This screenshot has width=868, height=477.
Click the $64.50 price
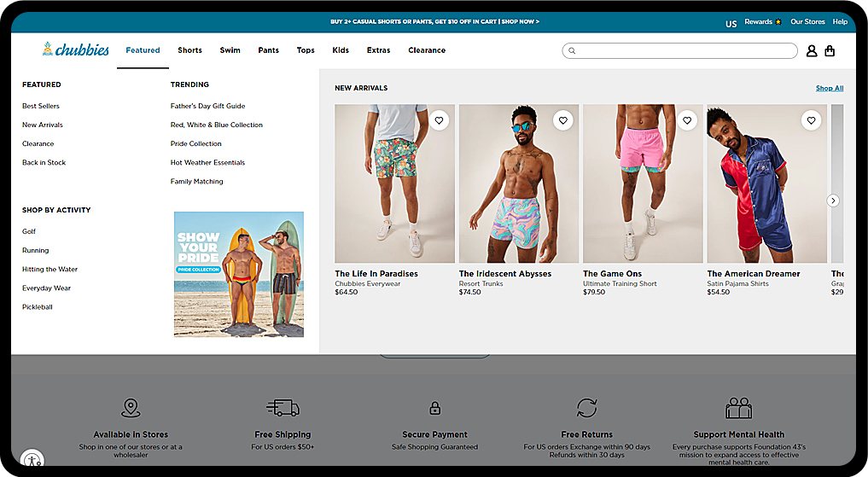(347, 292)
